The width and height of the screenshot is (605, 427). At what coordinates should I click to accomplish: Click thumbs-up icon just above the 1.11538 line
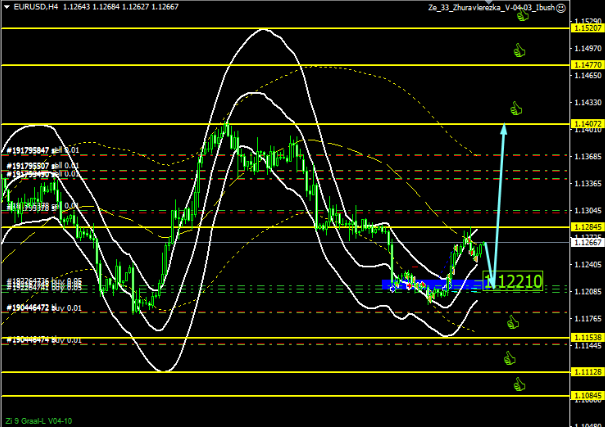(512, 322)
